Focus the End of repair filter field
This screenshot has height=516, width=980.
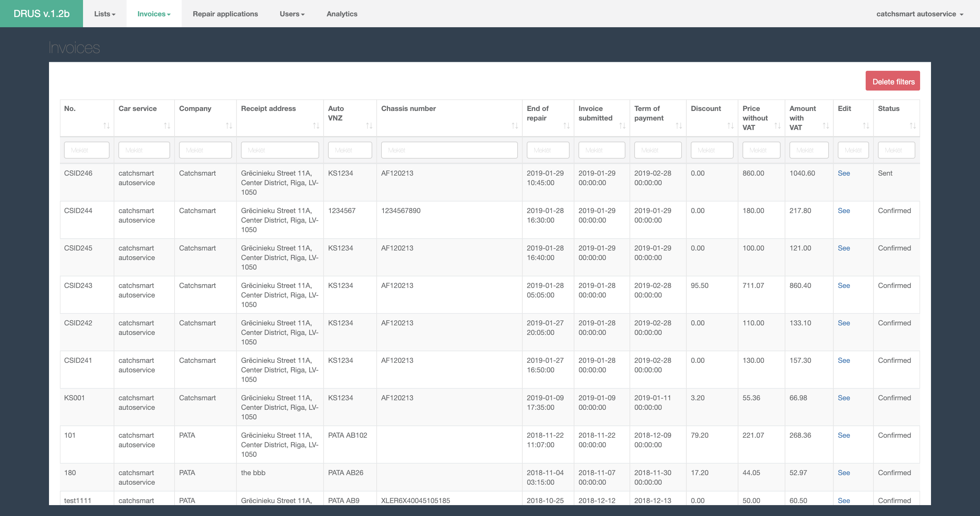pos(548,150)
